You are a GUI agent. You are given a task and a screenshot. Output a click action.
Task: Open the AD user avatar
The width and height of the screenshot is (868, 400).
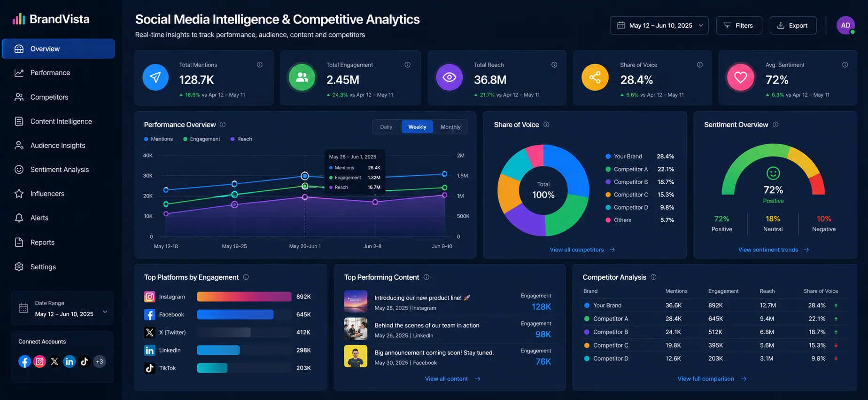[845, 25]
